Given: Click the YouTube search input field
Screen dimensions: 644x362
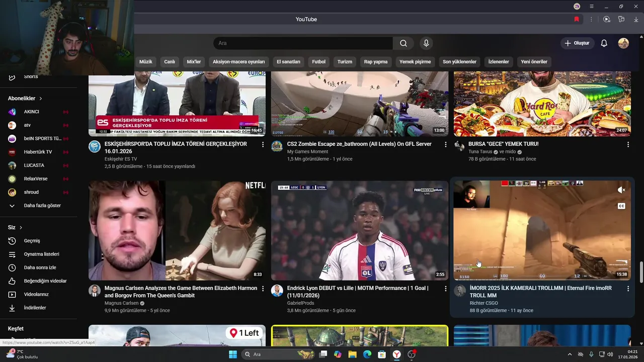Looking at the screenshot, I should click(x=303, y=43).
